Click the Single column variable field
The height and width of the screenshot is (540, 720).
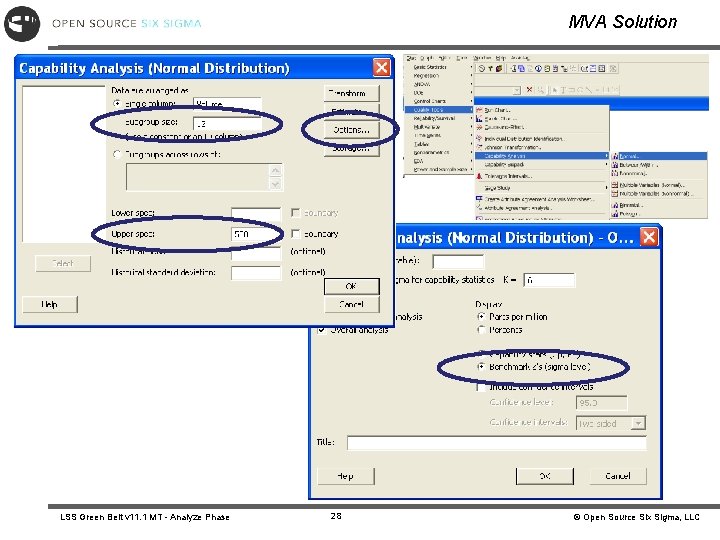click(x=227, y=104)
